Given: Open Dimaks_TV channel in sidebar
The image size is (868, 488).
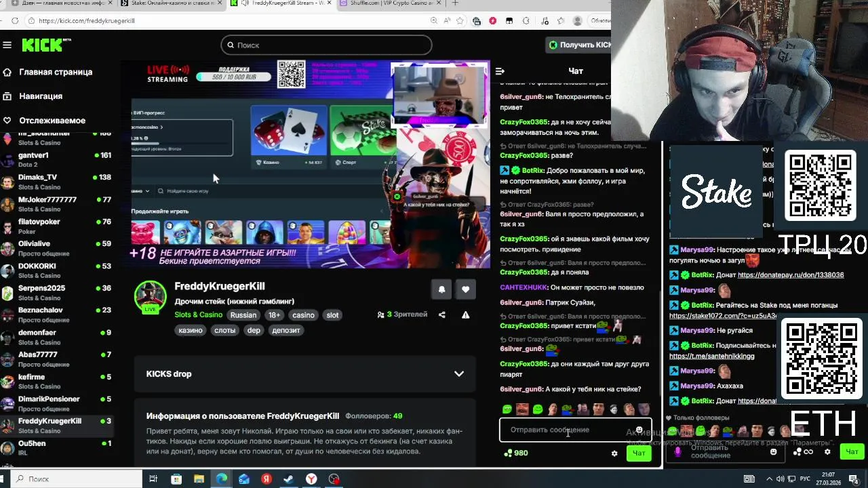Looking at the screenshot, I should point(56,181).
